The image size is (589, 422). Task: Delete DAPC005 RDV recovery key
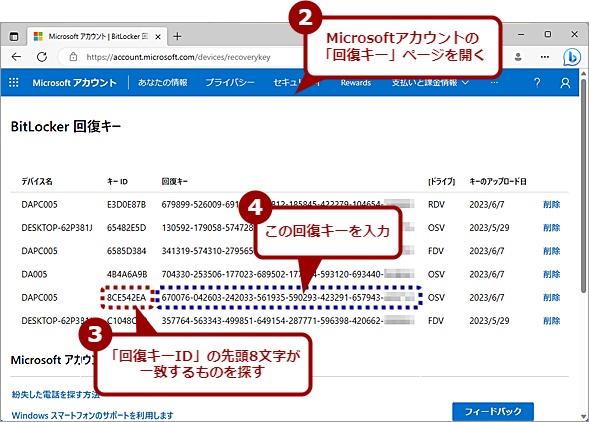pos(551,204)
